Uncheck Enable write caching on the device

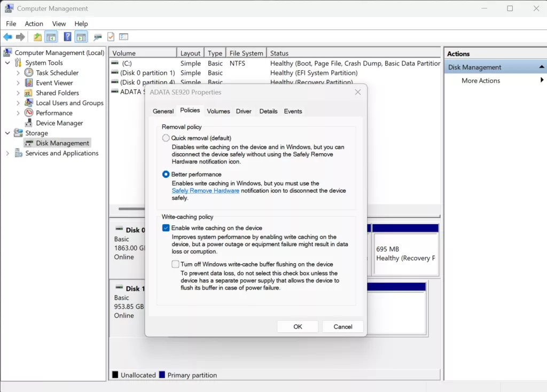pyautogui.click(x=166, y=228)
